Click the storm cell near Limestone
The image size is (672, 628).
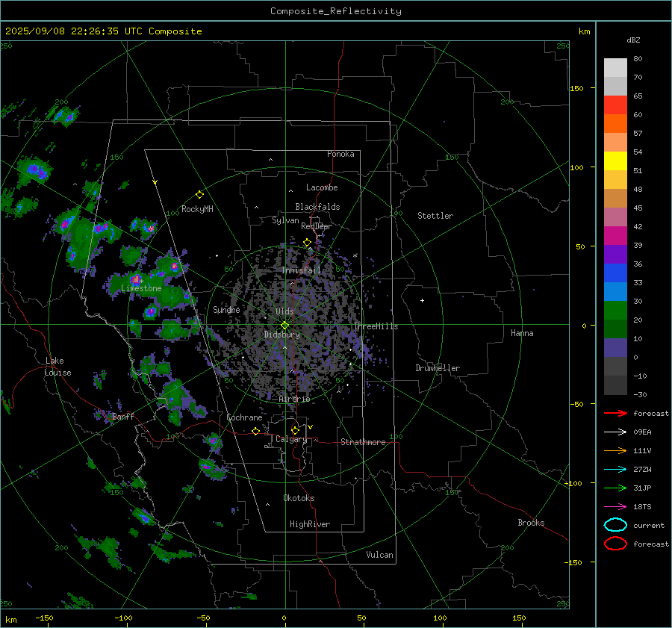click(136, 280)
